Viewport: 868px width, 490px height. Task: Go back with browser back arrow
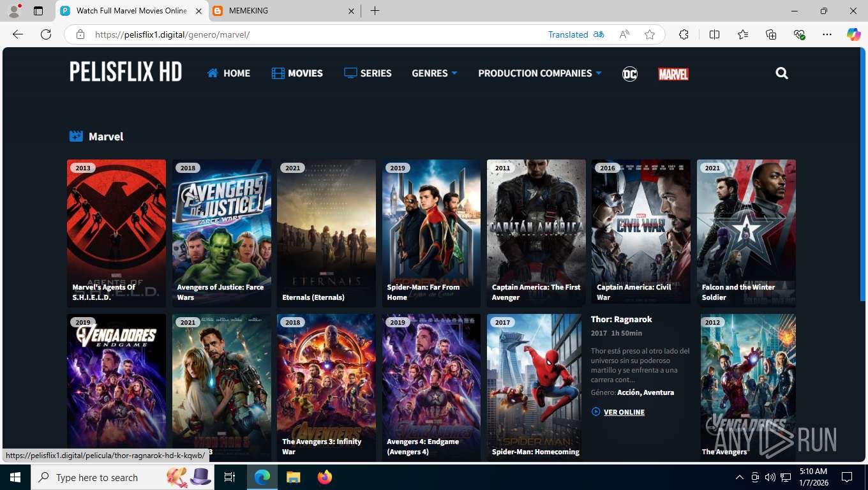(x=18, y=34)
